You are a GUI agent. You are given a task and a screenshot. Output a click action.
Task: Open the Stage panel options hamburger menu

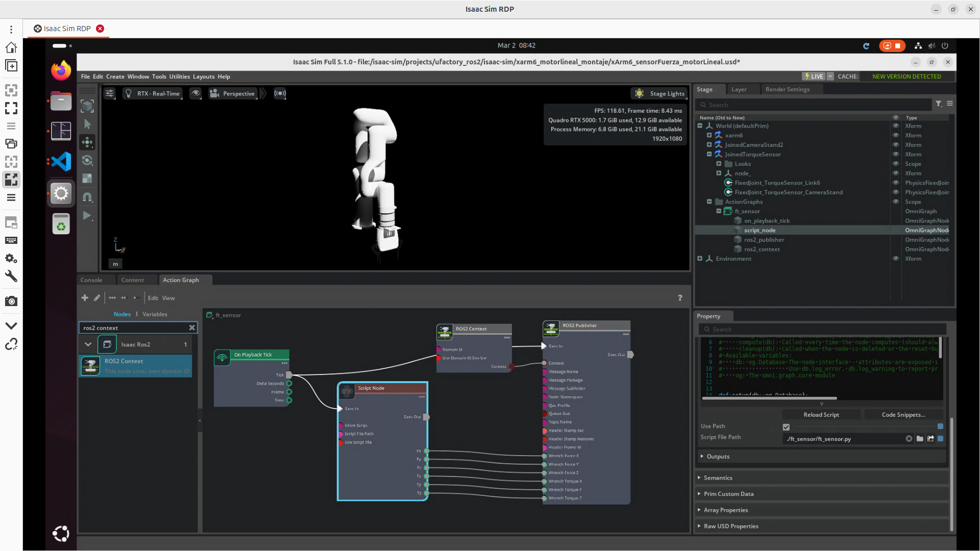(950, 104)
